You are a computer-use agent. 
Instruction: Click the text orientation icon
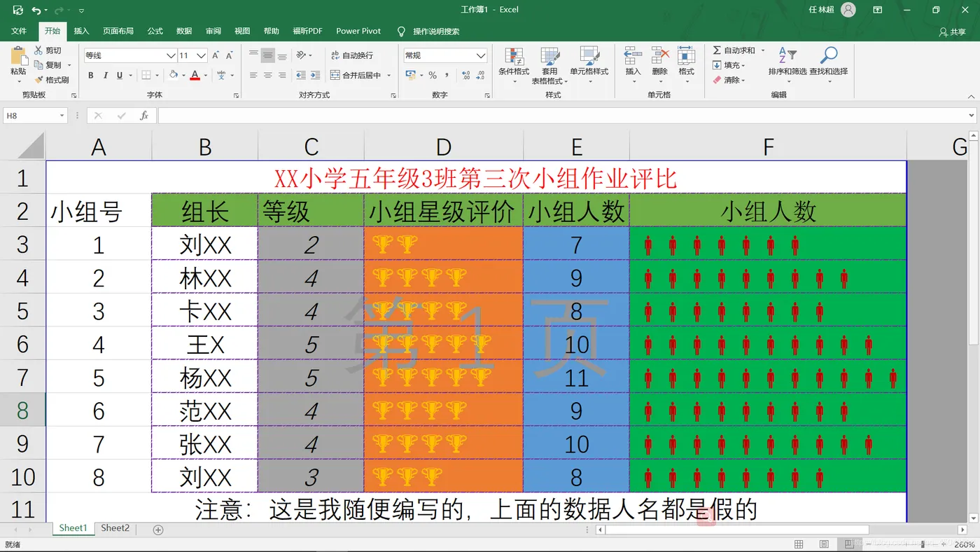click(301, 55)
